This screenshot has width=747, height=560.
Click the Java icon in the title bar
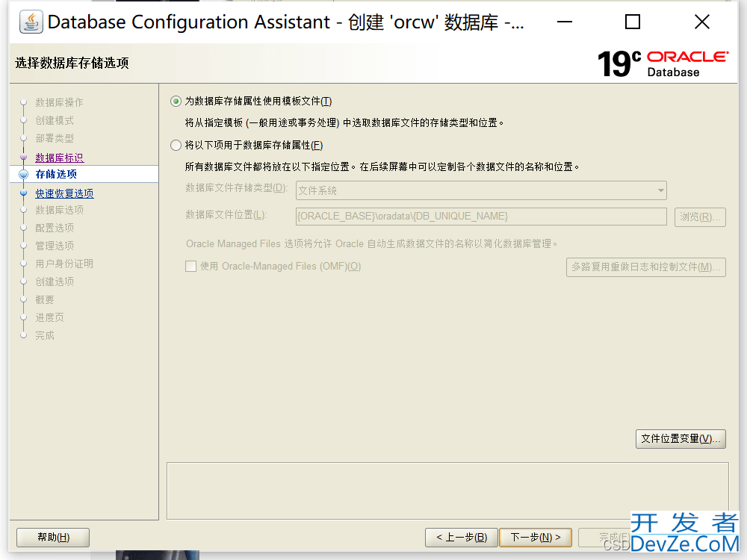(31, 22)
